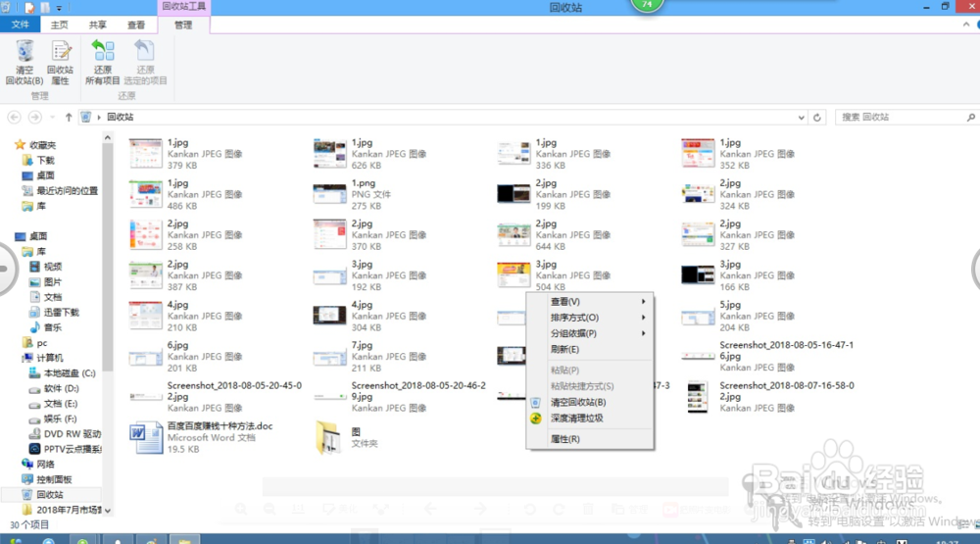Select 5.jpg file sized 204 KB
This screenshot has width=980, height=544.
(x=738, y=316)
